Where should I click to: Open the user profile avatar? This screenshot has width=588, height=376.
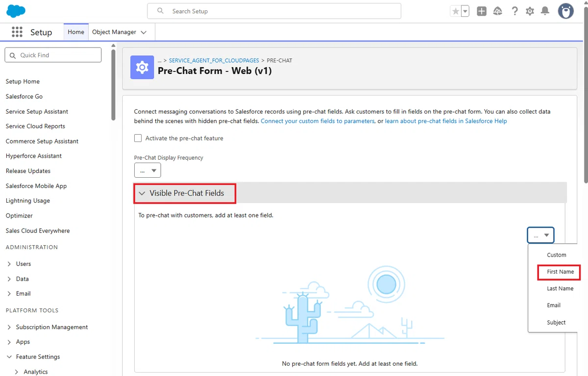[x=566, y=11]
